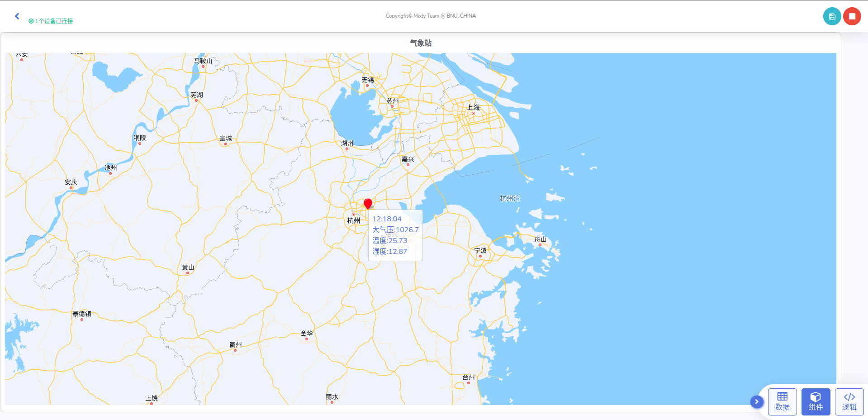Click the 宣城 city label
This screenshot has height=420, width=868.
click(226, 138)
